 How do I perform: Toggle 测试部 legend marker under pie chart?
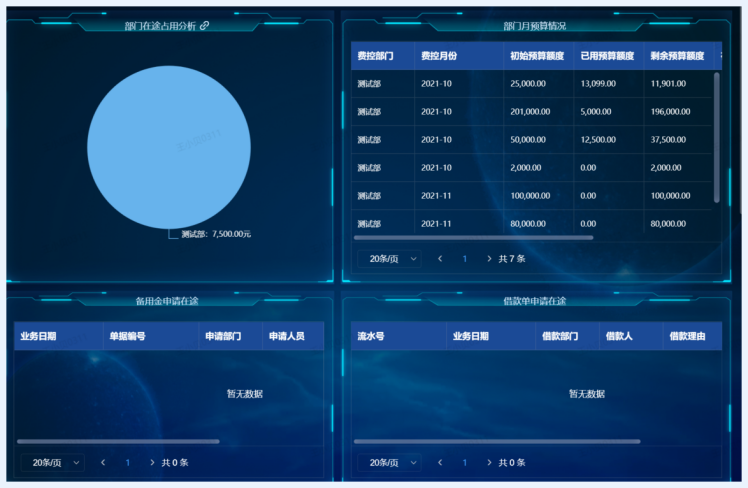point(173,234)
